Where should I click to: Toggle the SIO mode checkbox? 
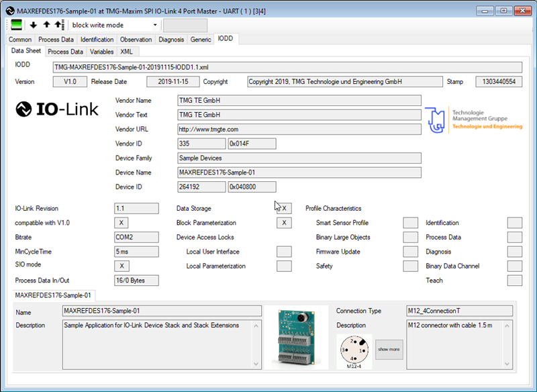[x=121, y=266]
